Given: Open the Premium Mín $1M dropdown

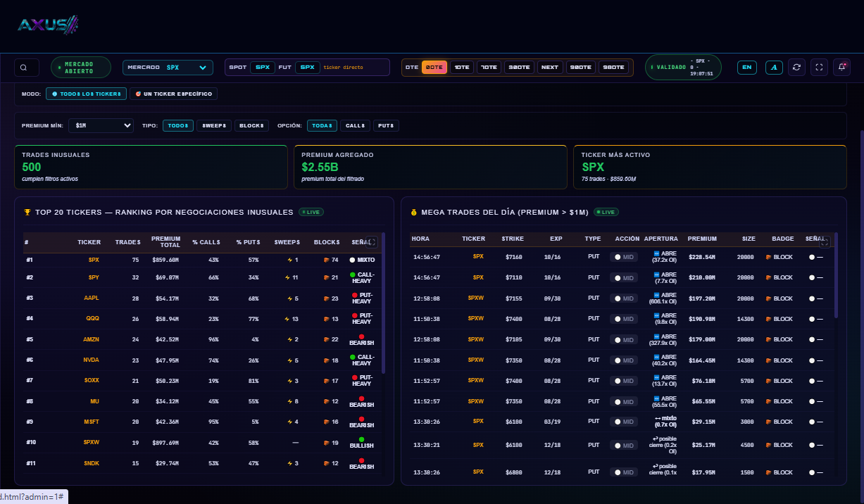Looking at the screenshot, I should coord(101,125).
